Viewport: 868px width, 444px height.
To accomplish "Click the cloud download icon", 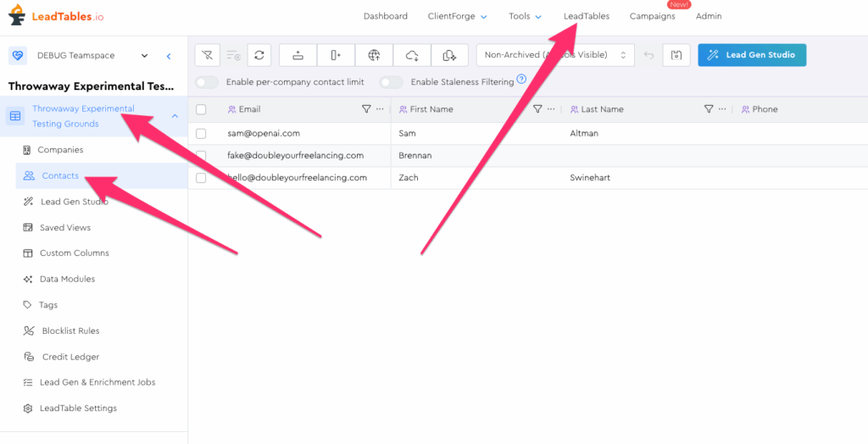I will [412, 55].
